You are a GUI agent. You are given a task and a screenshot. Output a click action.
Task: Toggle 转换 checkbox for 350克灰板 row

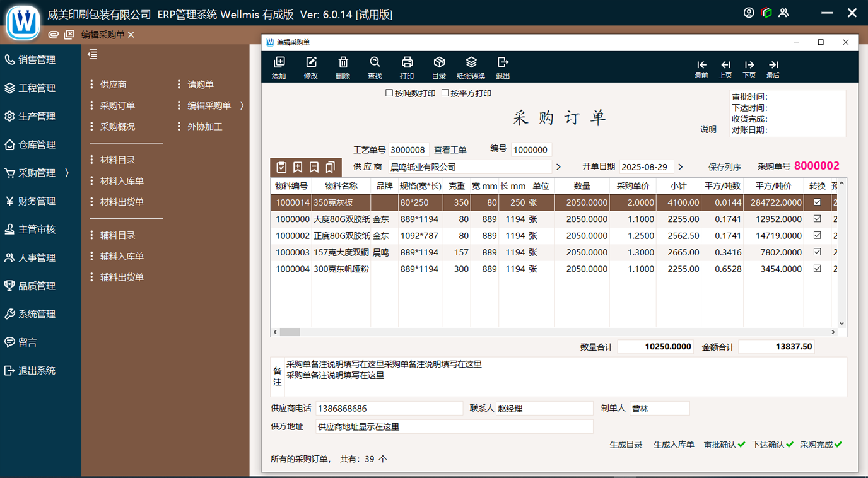[817, 202]
